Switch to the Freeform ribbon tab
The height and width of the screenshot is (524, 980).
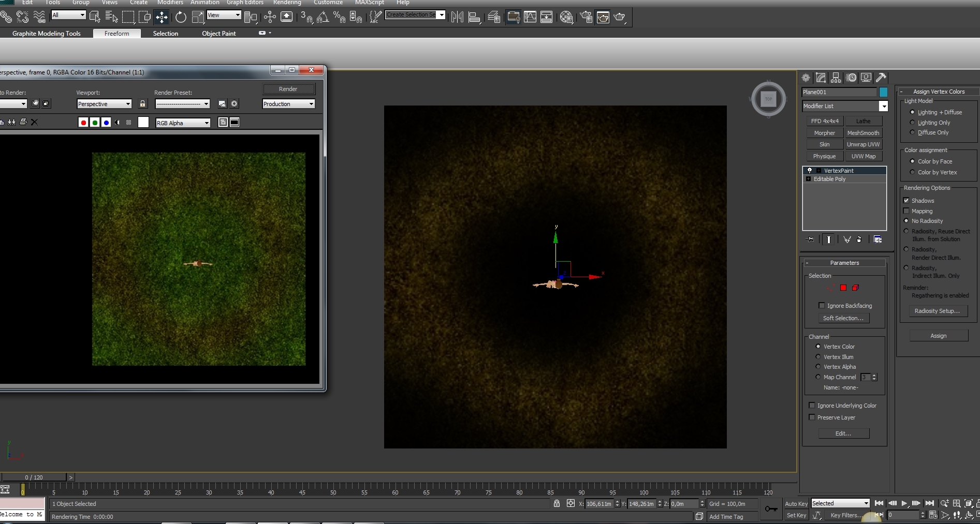tap(117, 33)
